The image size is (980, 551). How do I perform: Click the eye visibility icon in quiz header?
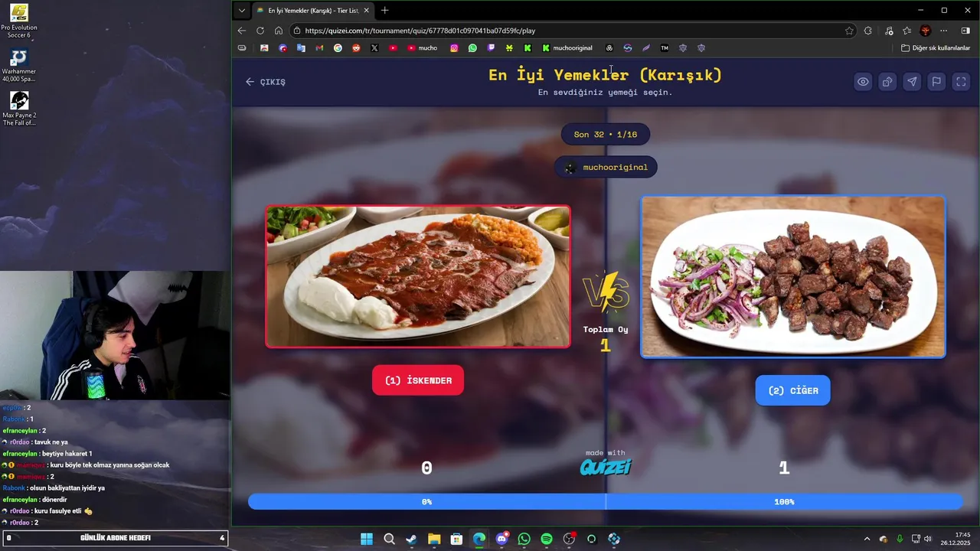(x=863, y=82)
